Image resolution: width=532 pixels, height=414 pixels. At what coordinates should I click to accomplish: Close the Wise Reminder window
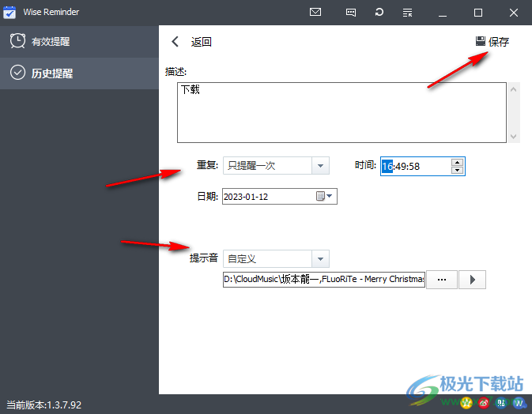coord(513,13)
